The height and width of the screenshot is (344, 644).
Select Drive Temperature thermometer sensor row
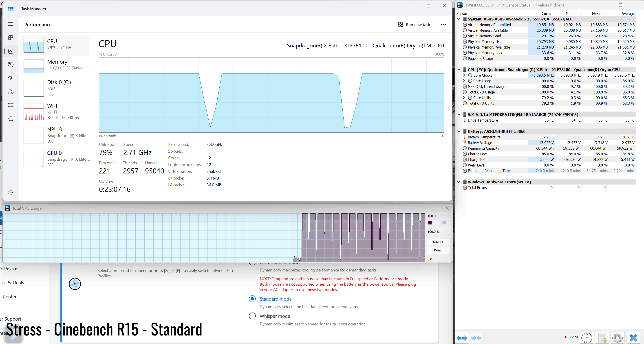[x=549, y=120]
